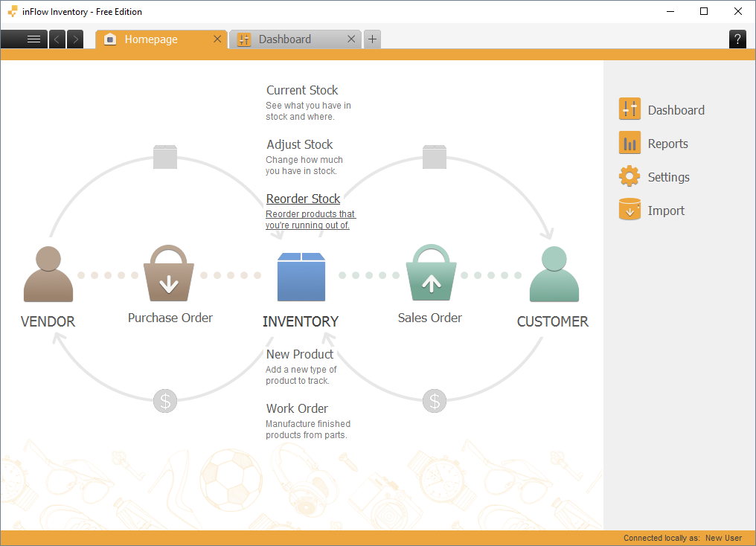Click the dollar coin icon below Sales Order
756x546 pixels.
click(x=435, y=401)
